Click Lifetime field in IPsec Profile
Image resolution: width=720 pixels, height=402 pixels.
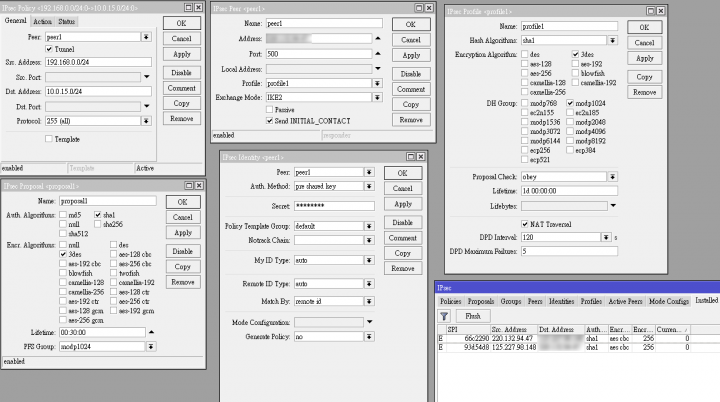coord(569,191)
